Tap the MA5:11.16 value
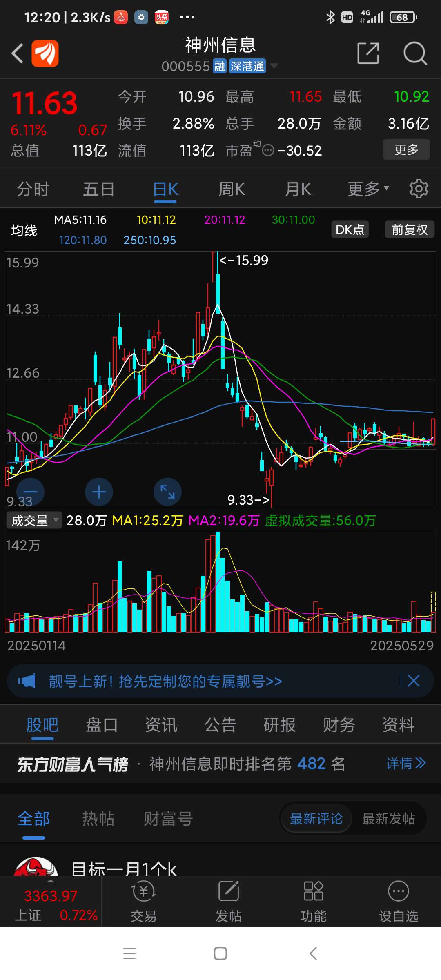441x980 pixels. click(x=80, y=220)
